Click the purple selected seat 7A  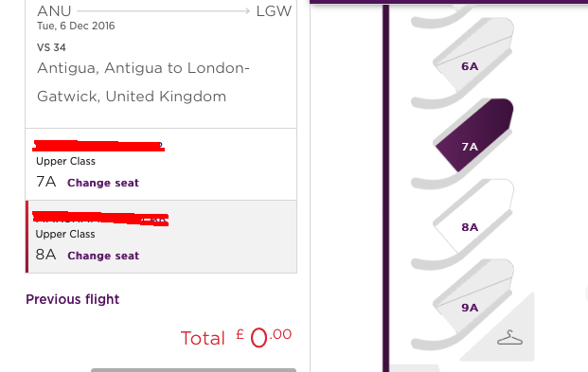(473, 135)
